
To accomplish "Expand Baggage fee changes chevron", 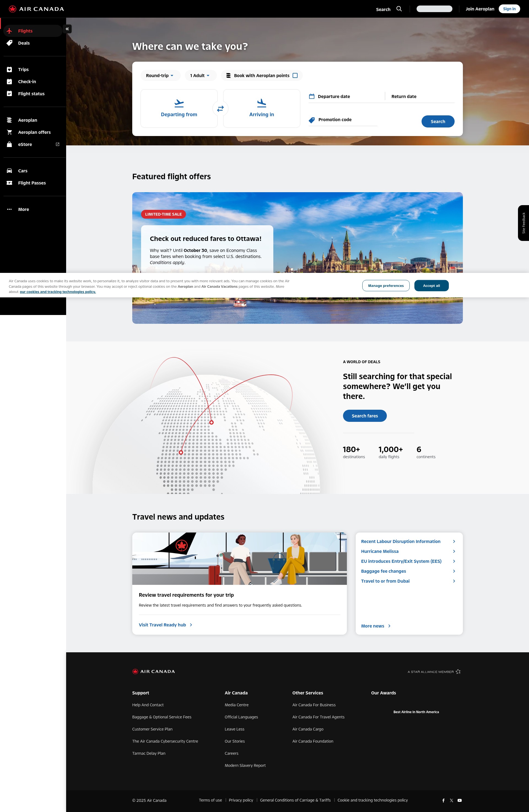I will (454, 571).
